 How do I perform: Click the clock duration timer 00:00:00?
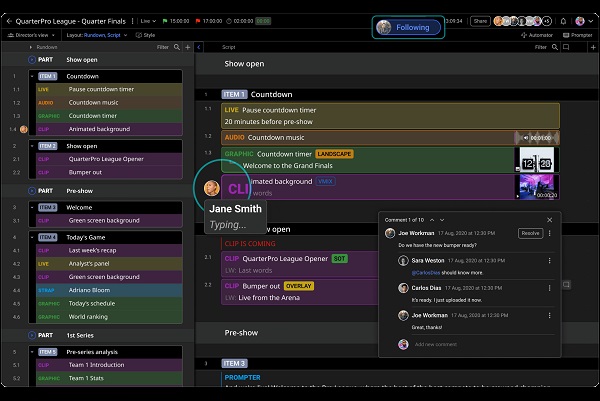point(240,21)
